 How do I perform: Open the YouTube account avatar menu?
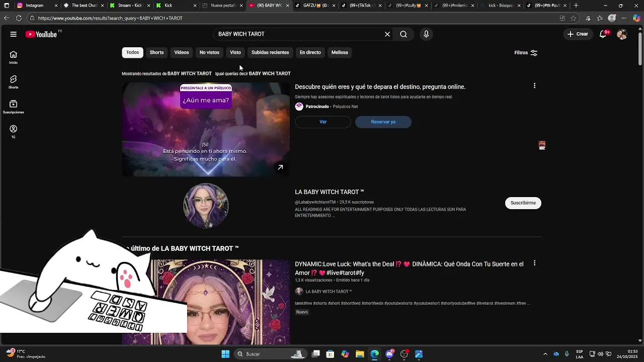pos(622,34)
